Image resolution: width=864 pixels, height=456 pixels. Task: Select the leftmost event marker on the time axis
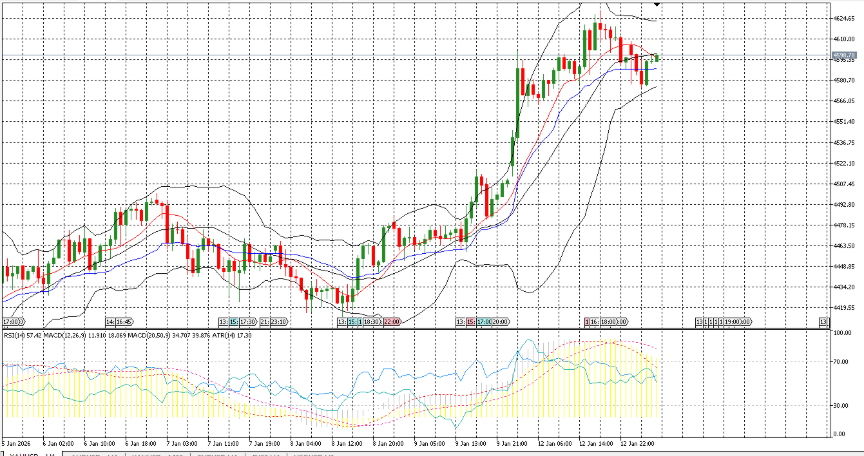[x=12, y=322]
